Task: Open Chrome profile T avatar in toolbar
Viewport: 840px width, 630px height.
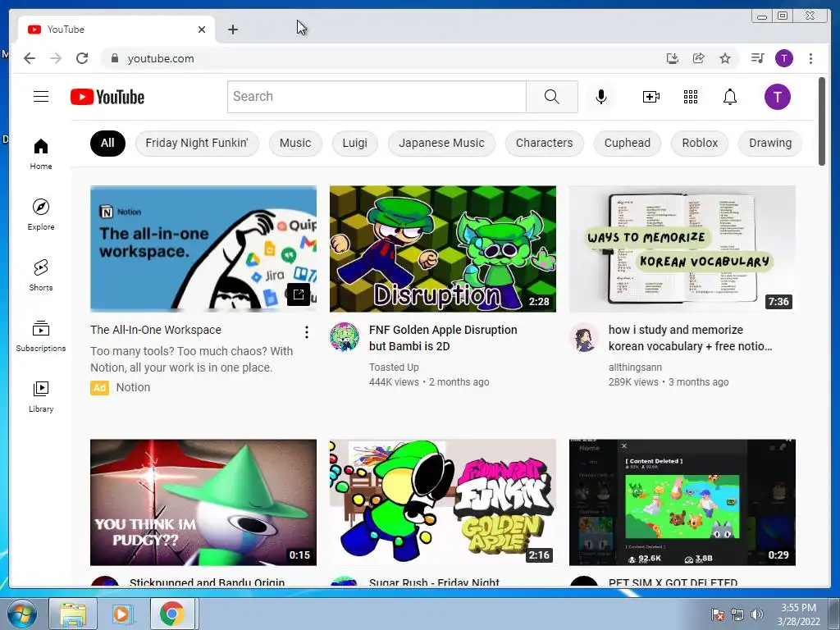Action: [x=783, y=58]
